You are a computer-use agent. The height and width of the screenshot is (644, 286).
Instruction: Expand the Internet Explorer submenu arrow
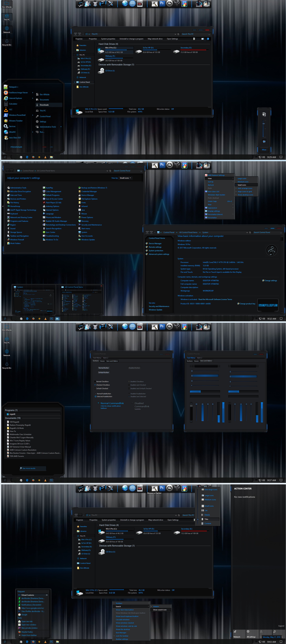point(33,98)
